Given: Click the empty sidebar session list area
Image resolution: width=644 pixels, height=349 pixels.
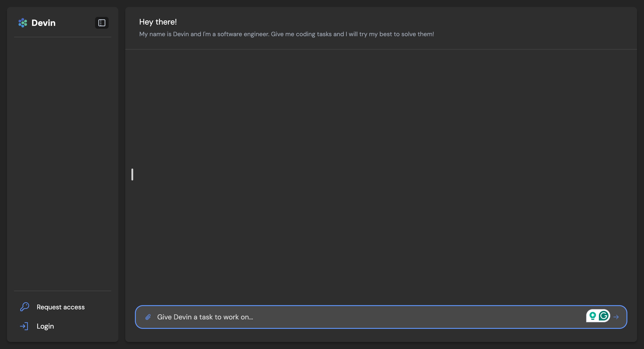Looking at the screenshot, I should tap(62, 164).
